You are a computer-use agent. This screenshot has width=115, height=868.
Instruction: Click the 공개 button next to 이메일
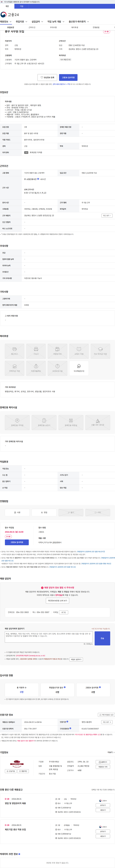point(64,612)
